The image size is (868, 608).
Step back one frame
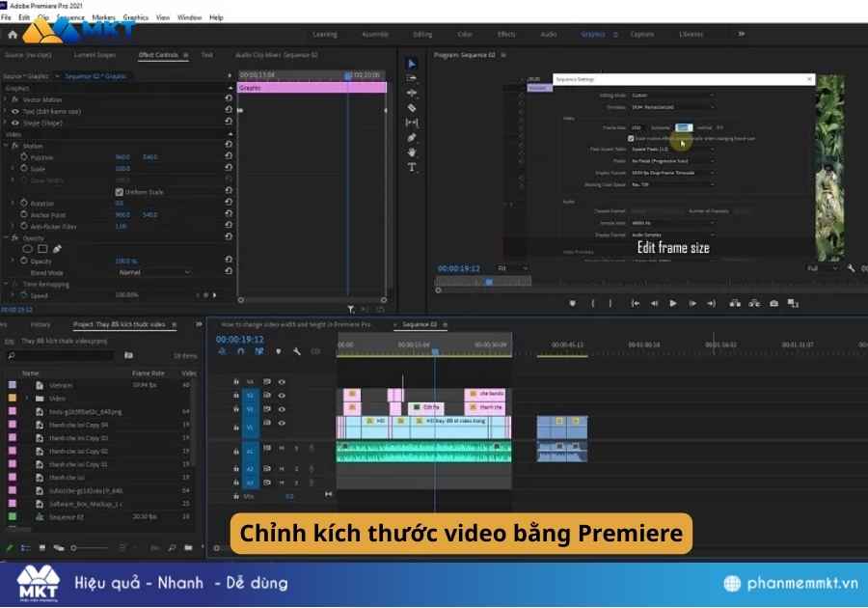(654, 303)
